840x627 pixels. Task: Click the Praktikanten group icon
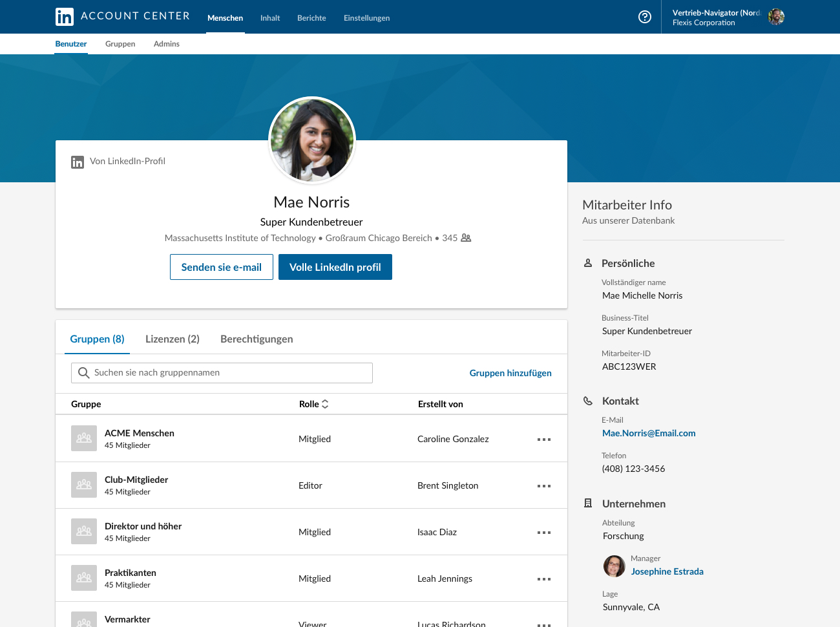click(x=84, y=578)
